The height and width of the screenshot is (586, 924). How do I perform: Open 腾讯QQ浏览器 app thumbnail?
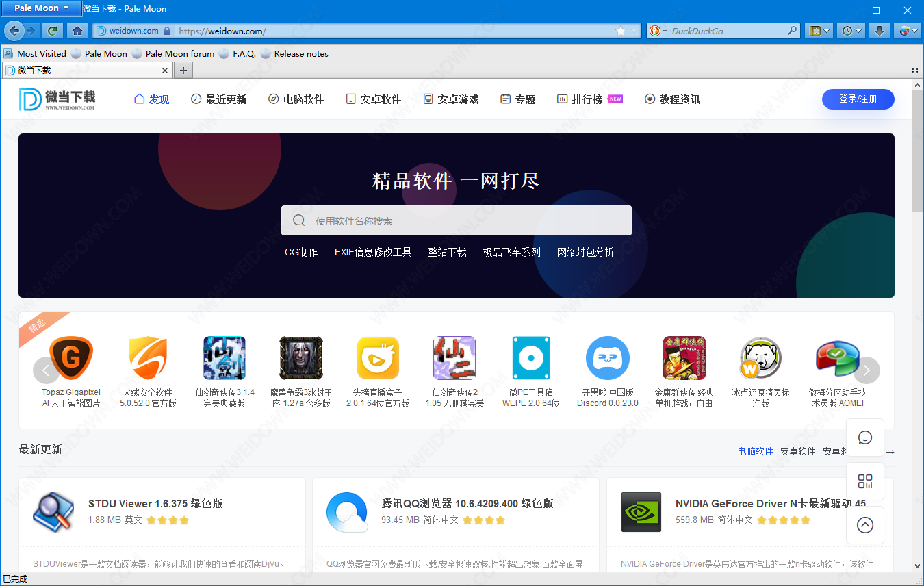(347, 512)
